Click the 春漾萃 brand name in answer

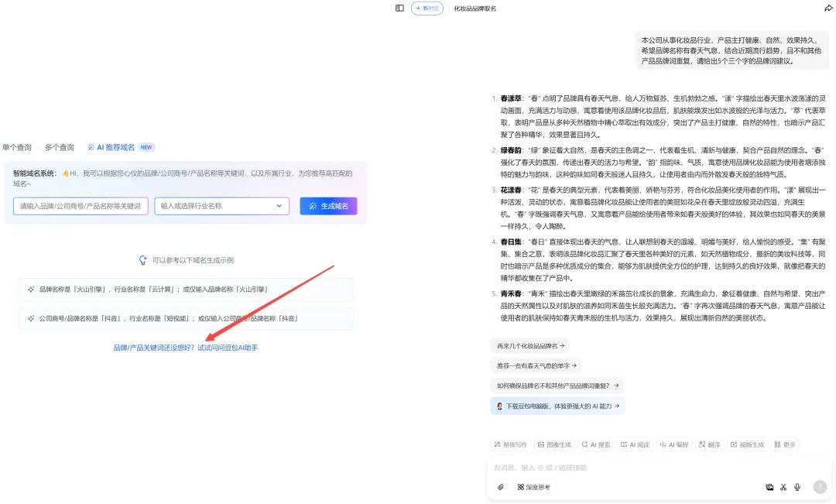[x=511, y=98]
